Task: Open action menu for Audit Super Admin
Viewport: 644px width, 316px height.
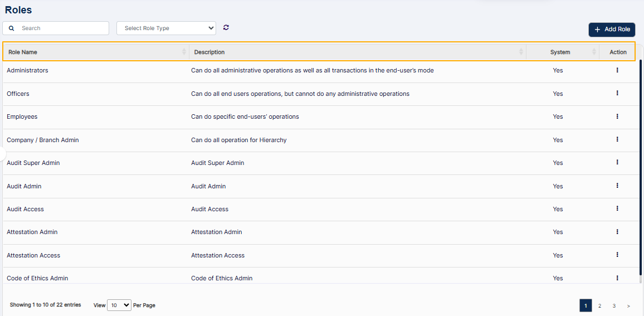Action: (617, 162)
